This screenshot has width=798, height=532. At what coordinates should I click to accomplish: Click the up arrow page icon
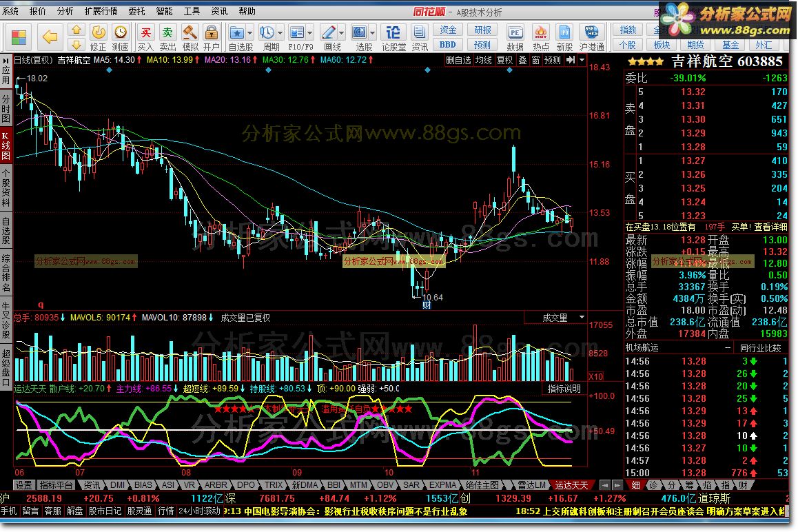coord(76,30)
